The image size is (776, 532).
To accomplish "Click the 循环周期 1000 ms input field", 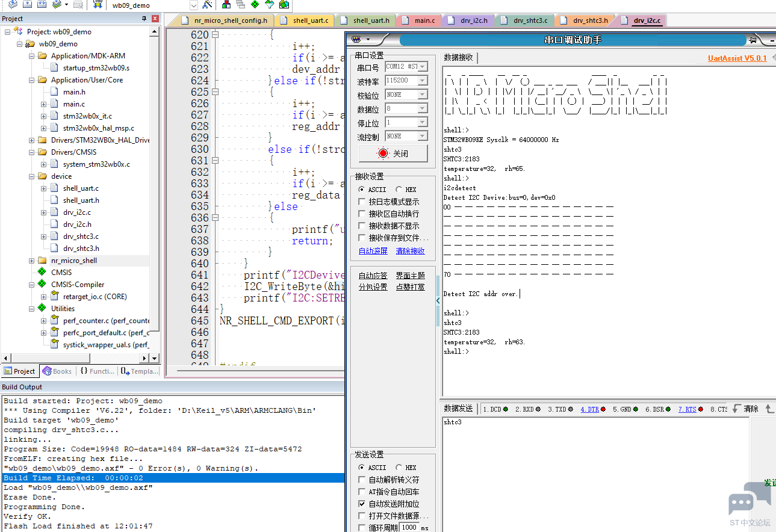I will click(x=409, y=527).
